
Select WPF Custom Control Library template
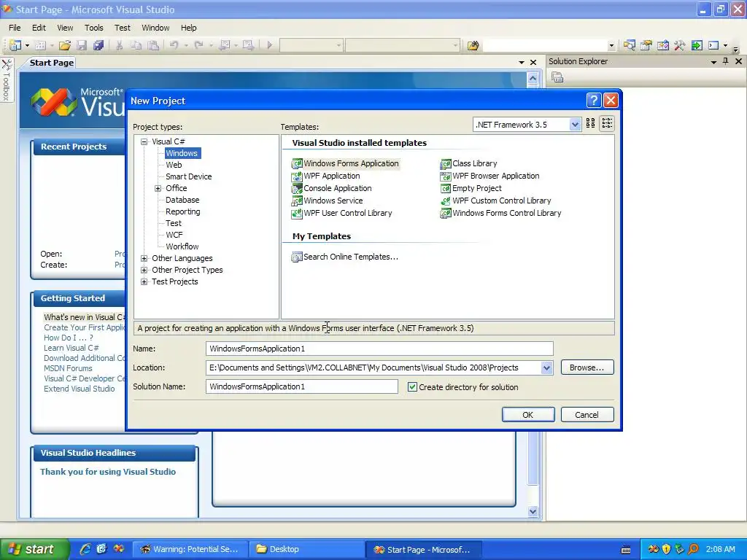[495, 201]
